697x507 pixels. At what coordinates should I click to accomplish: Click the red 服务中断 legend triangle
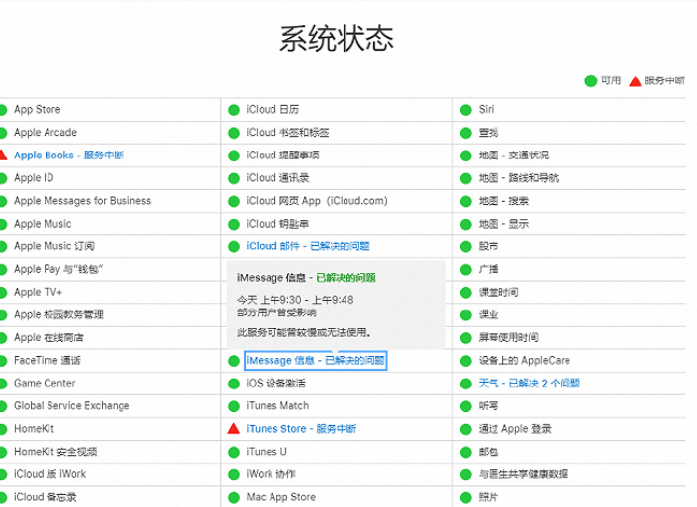pos(635,81)
